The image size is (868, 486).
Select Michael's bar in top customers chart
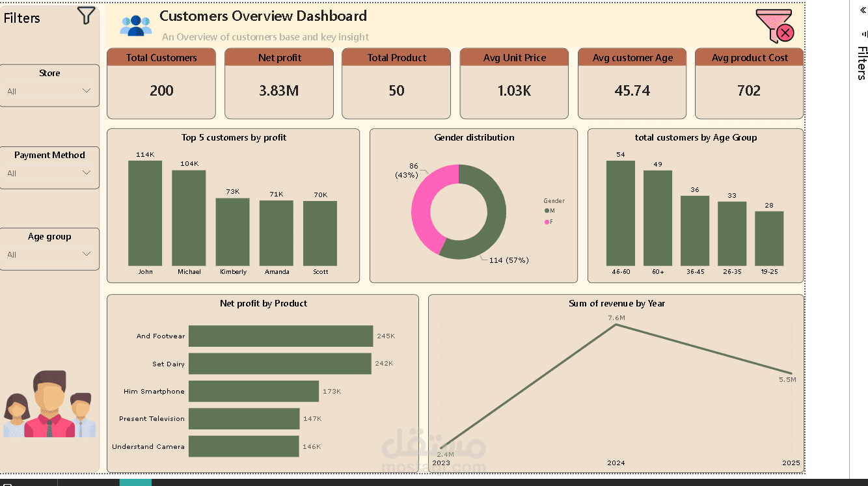189,218
